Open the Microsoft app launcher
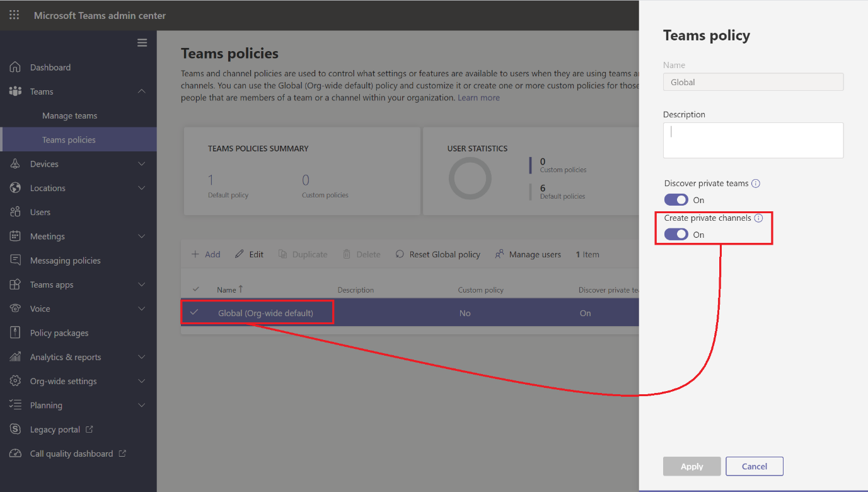Screen dimensions: 868x492 click(x=14, y=15)
